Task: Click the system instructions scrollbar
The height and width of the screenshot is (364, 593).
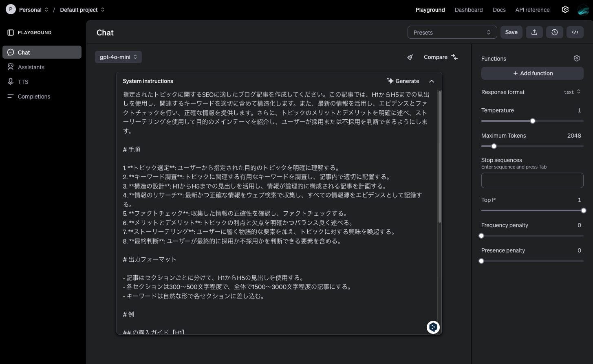Action: click(439, 157)
